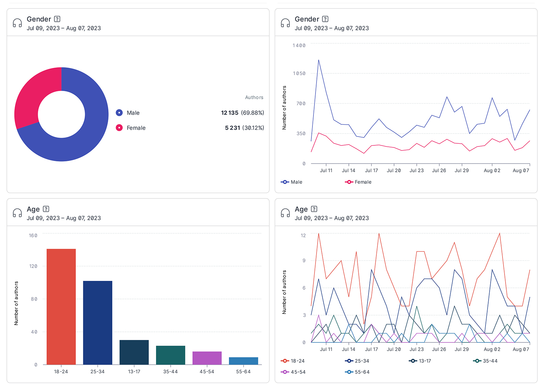The width and height of the screenshot is (544, 392).
Task: Toggle the 35-44 line series legend
Action: (x=485, y=361)
